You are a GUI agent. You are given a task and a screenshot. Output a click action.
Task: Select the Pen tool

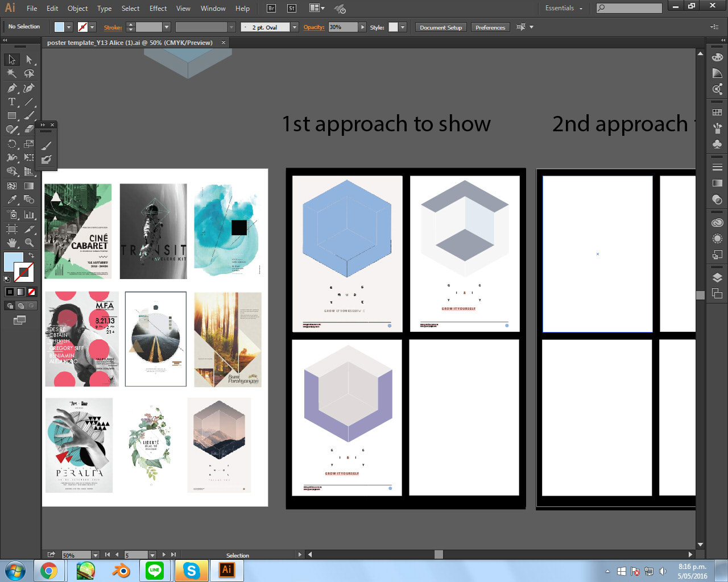(x=12, y=88)
